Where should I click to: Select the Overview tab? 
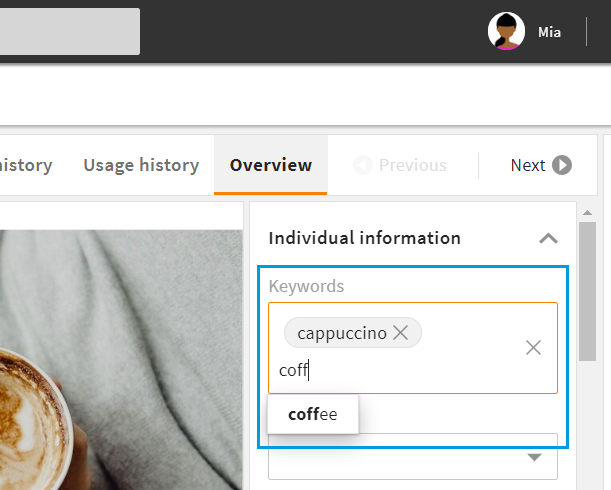(270, 165)
